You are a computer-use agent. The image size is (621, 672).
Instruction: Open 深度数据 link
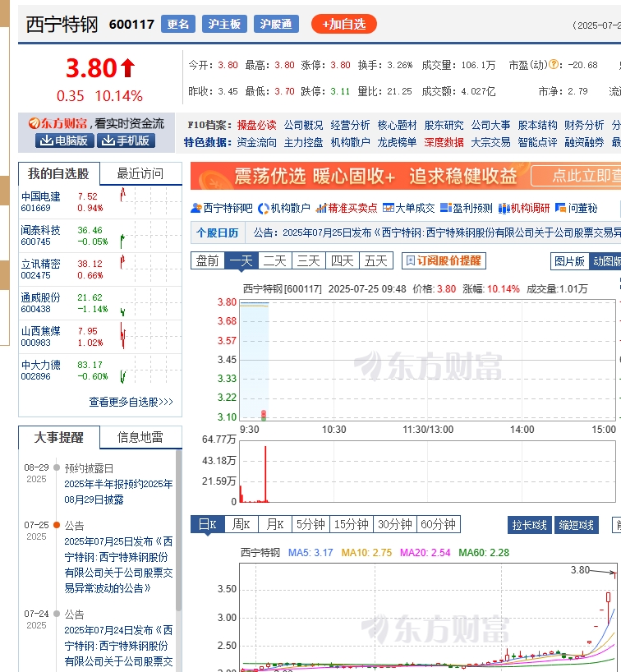click(x=444, y=142)
